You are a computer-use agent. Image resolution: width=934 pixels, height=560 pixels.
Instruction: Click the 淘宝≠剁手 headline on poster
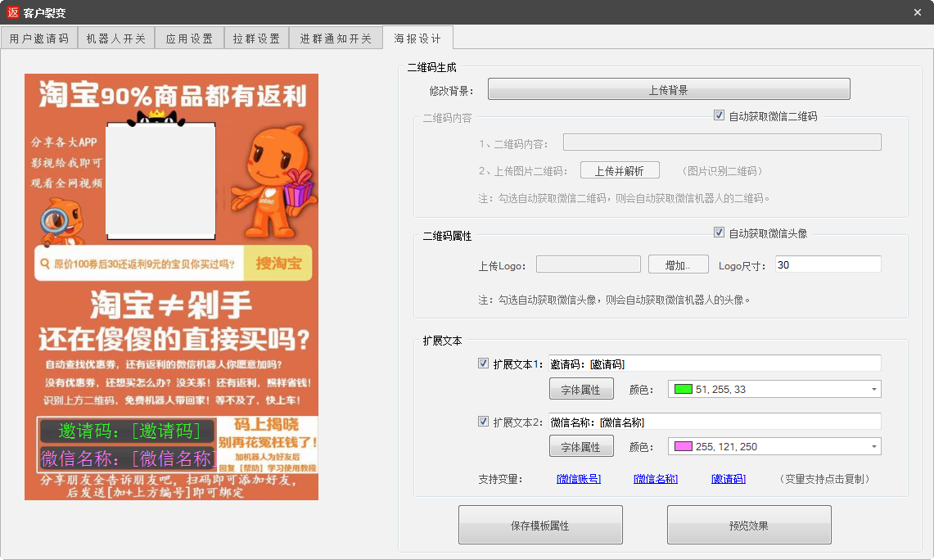pyautogui.click(x=171, y=305)
